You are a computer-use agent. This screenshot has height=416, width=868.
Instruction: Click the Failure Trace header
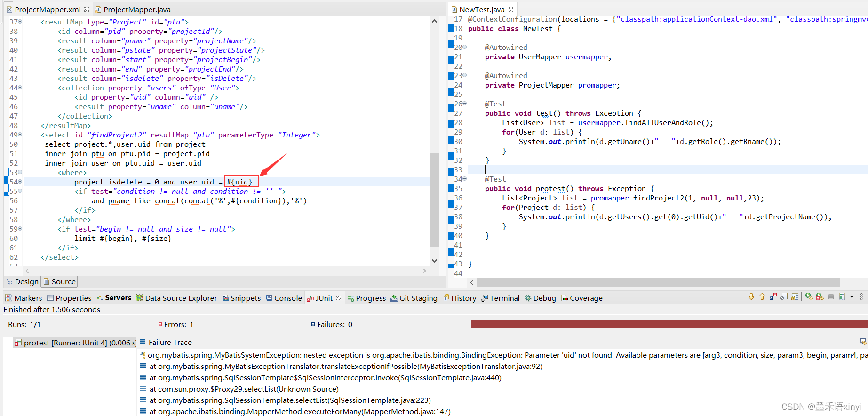[166, 342]
